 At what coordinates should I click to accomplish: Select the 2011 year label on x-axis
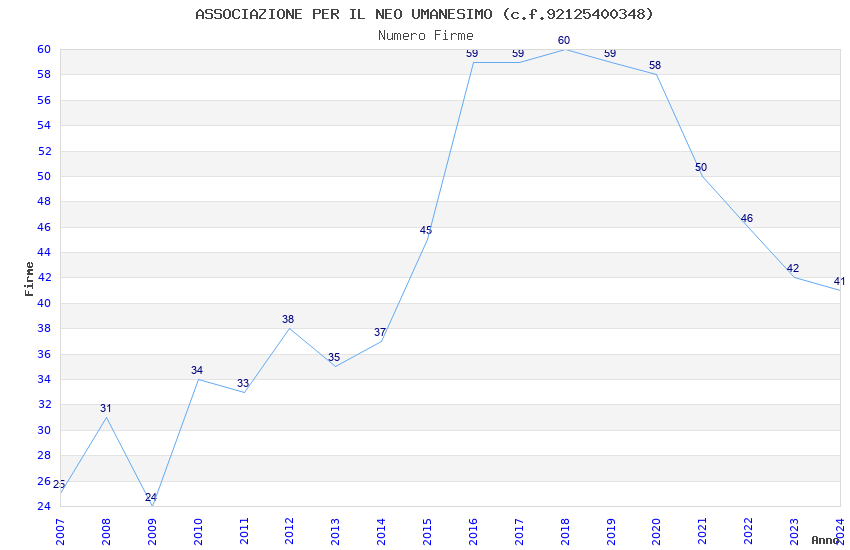point(243,532)
